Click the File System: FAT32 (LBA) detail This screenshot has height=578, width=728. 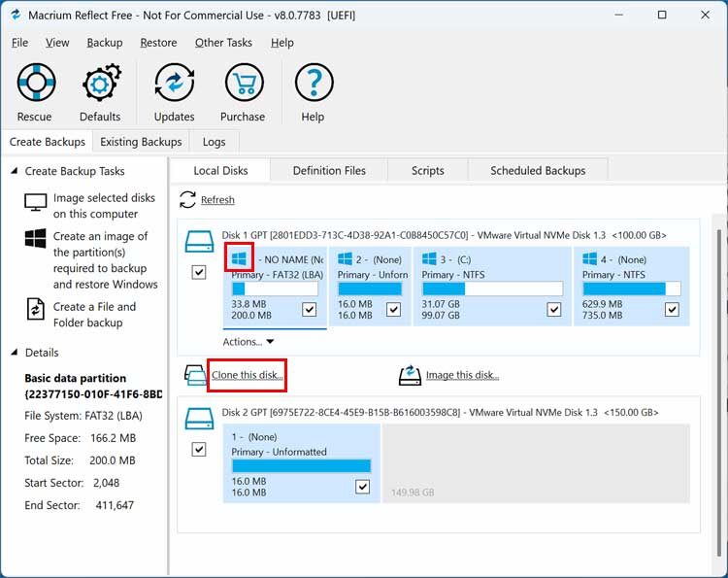[83, 416]
